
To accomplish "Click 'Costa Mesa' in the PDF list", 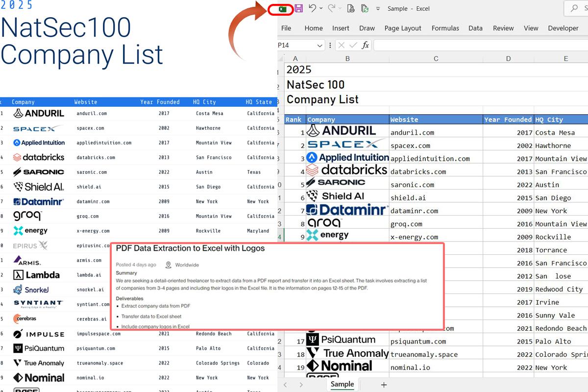I will [210, 113].
